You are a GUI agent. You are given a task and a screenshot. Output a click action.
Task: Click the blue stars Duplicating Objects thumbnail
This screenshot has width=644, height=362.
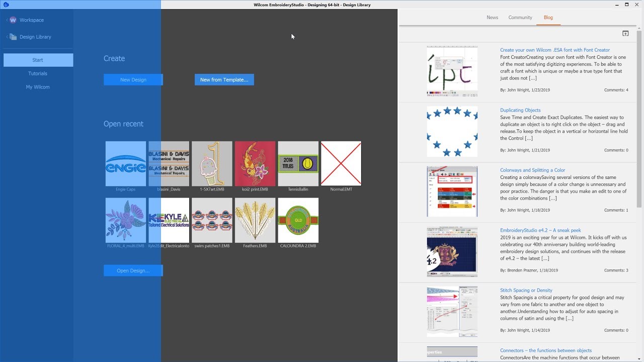click(x=452, y=131)
